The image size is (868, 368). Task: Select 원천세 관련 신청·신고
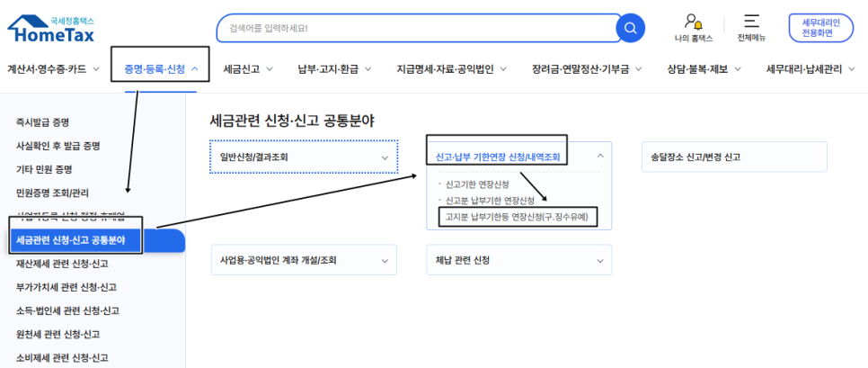[58, 334]
